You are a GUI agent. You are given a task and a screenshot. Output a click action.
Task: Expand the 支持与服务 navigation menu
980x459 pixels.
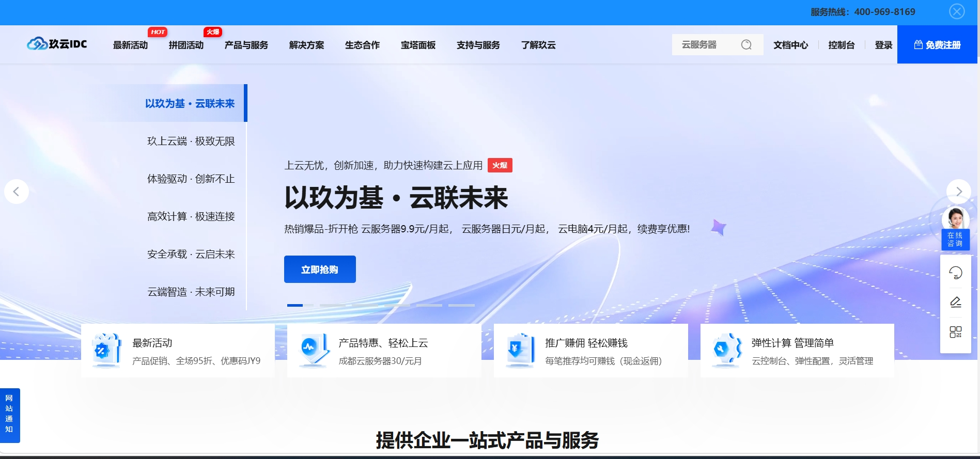[478, 45]
